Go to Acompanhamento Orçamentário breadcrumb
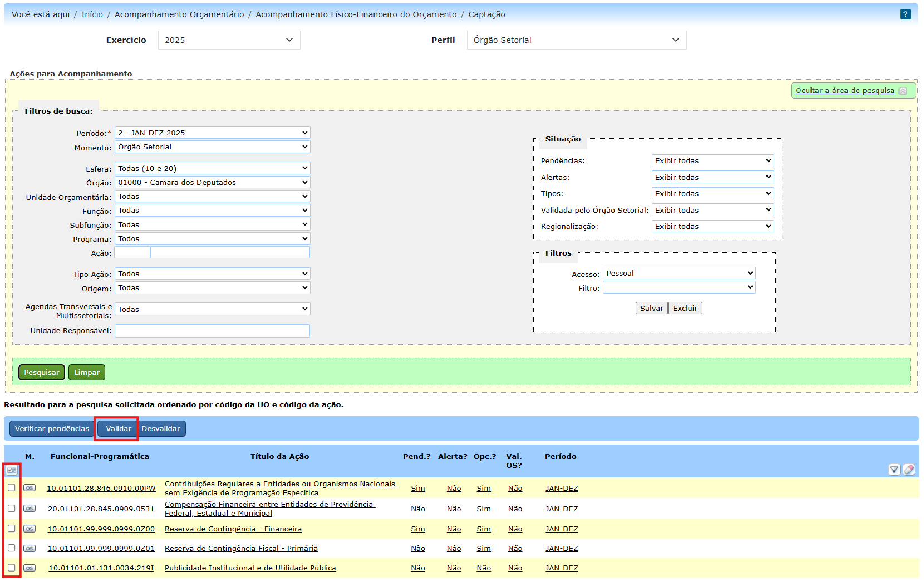 (179, 14)
